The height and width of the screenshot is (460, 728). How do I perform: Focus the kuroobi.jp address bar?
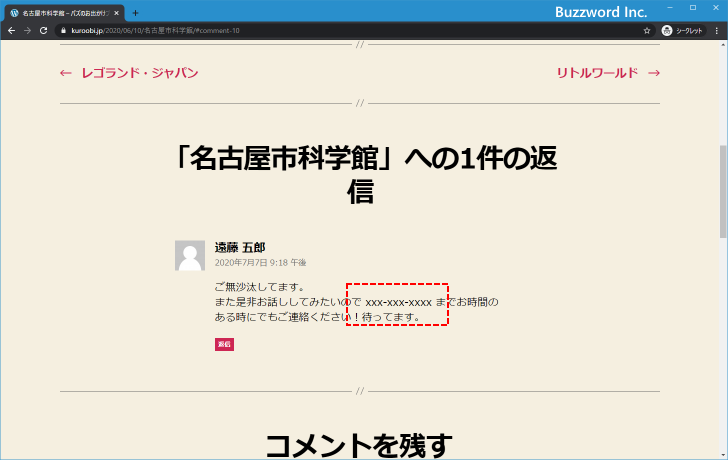coord(353,31)
